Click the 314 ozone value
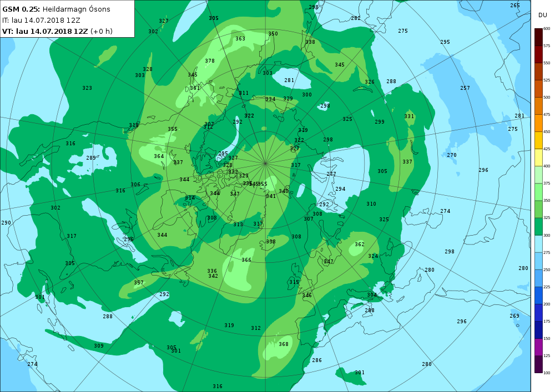This screenshot has width=555, height=392. pos(190,197)
